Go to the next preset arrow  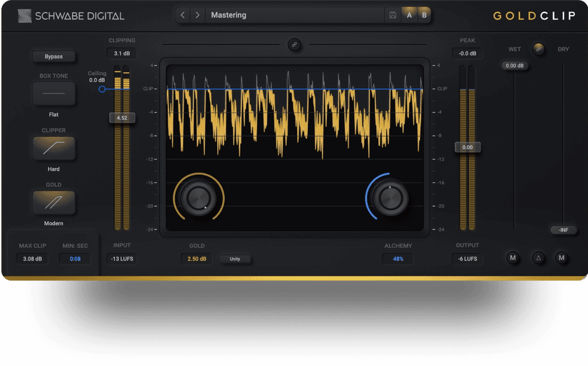pos(197,15)
